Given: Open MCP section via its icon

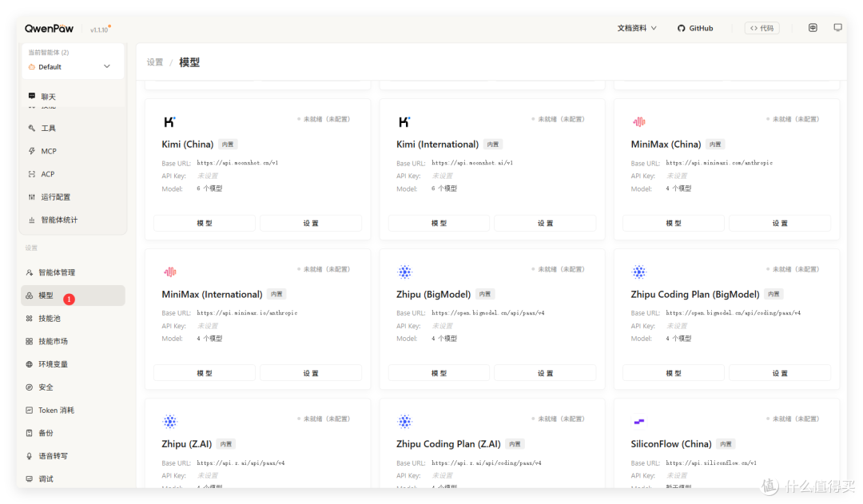Looking at the screenshot, I should pos(31,151).
